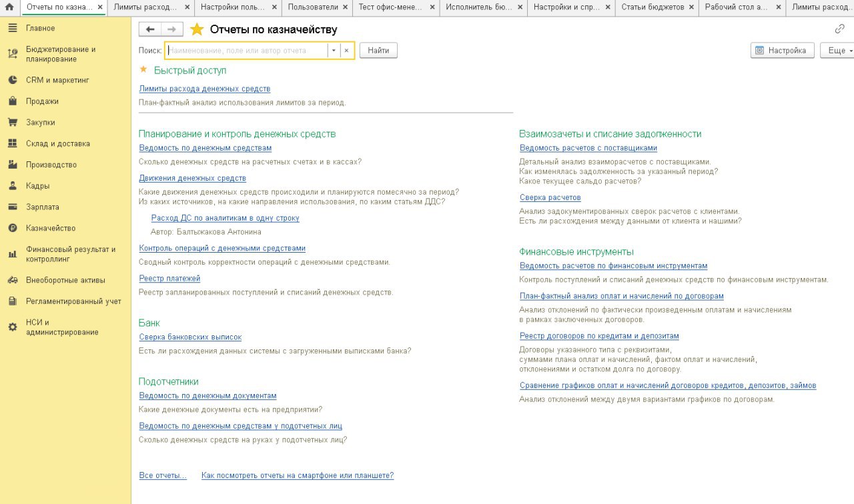The image size is (854, 504).
Task: Click the Все отчеты... link
Action: click(163, 475)
